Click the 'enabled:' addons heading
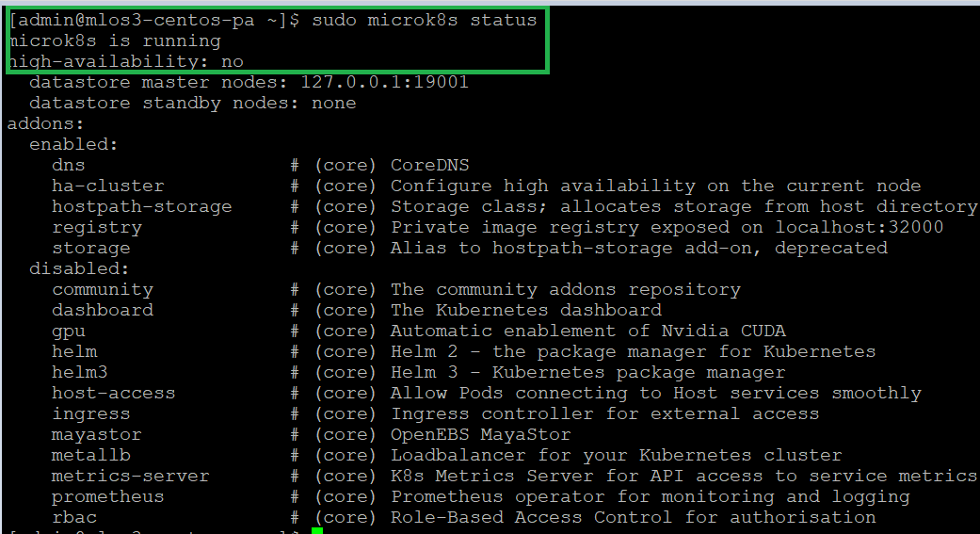Screen dimensions: 980x534 click(x=74, y=144)
